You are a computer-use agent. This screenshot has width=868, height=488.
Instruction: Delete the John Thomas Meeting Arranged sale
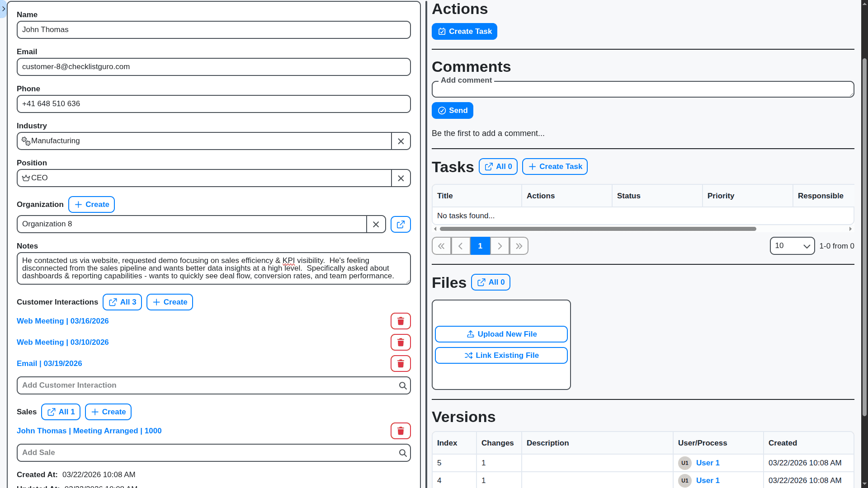(x=401, y=431)
